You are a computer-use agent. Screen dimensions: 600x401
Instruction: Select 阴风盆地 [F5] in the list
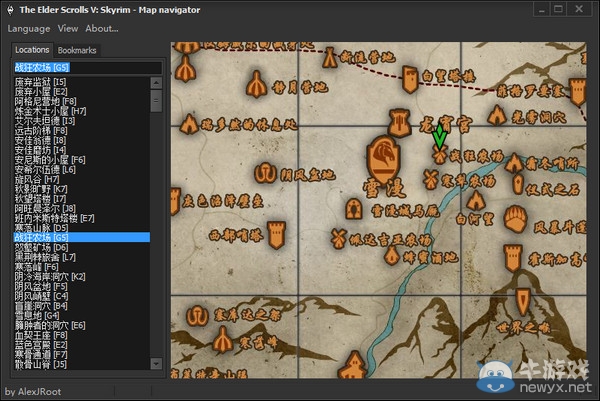(x=82, y=286)
